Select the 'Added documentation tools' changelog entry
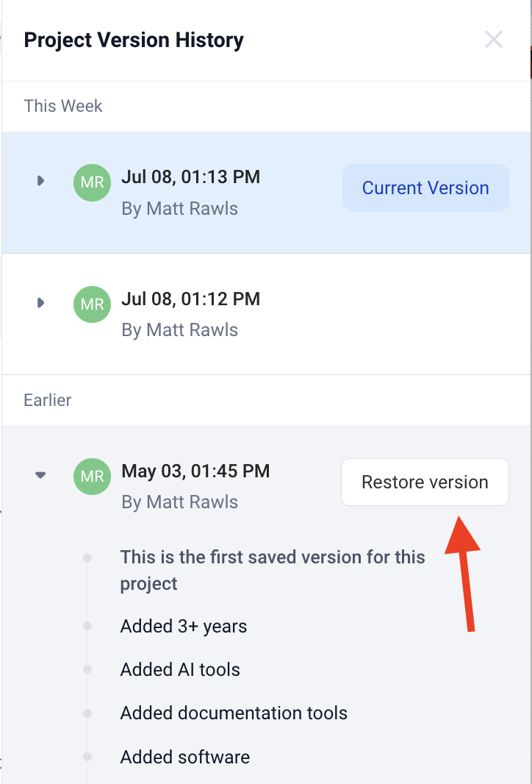This screenshot has height=784, width=532. coord(234,713)
